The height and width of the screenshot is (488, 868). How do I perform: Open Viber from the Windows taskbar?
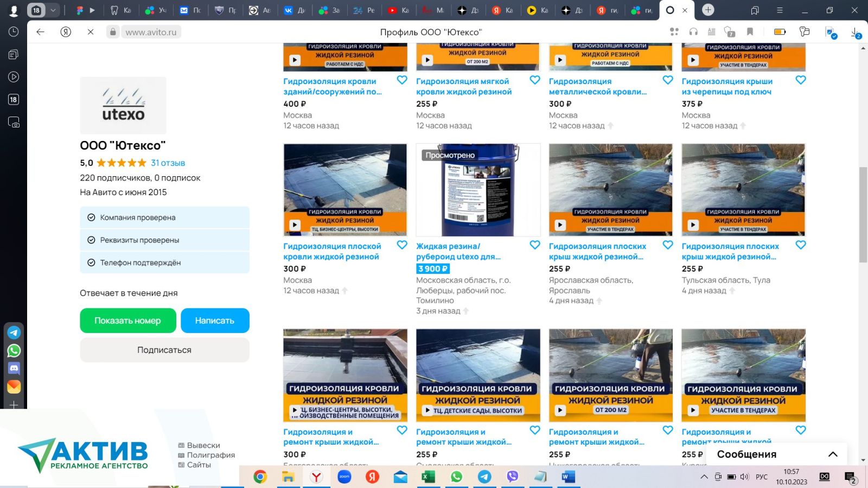click(x=513, y=477)
